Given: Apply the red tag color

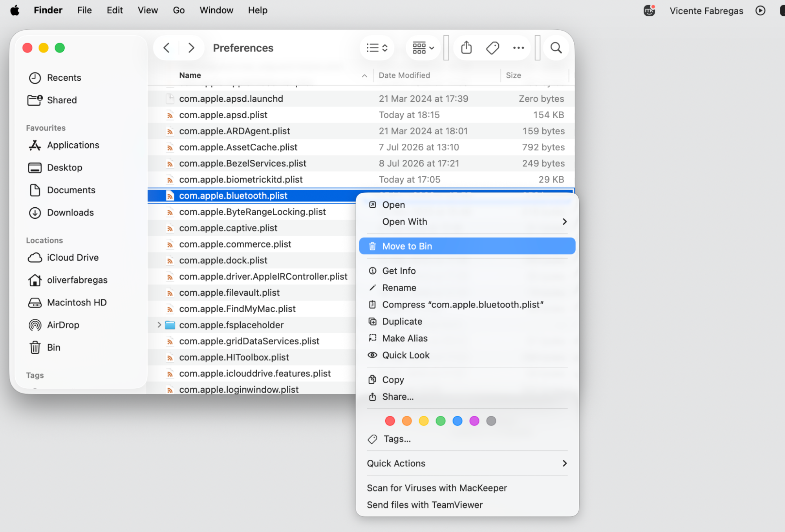Looking at the screenshot, I should (390, 421).
